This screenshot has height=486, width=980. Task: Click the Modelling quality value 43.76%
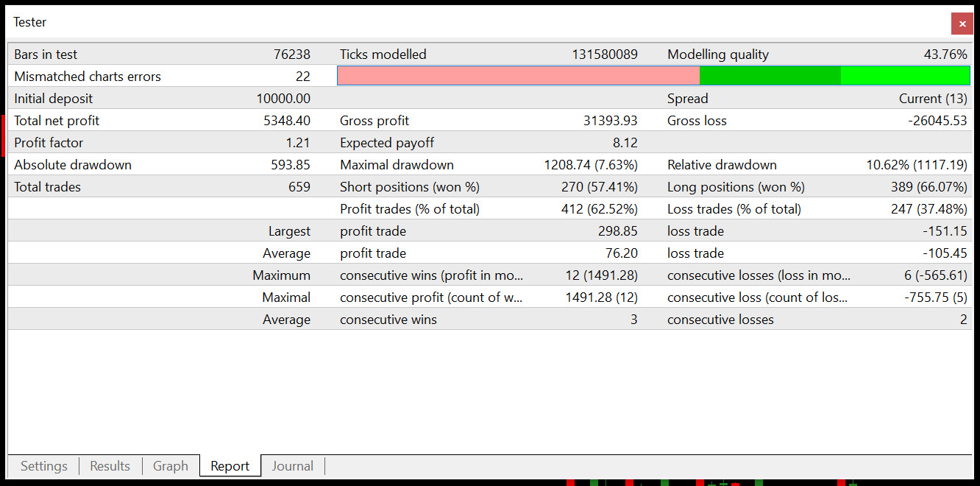click(x=945, y=54)
